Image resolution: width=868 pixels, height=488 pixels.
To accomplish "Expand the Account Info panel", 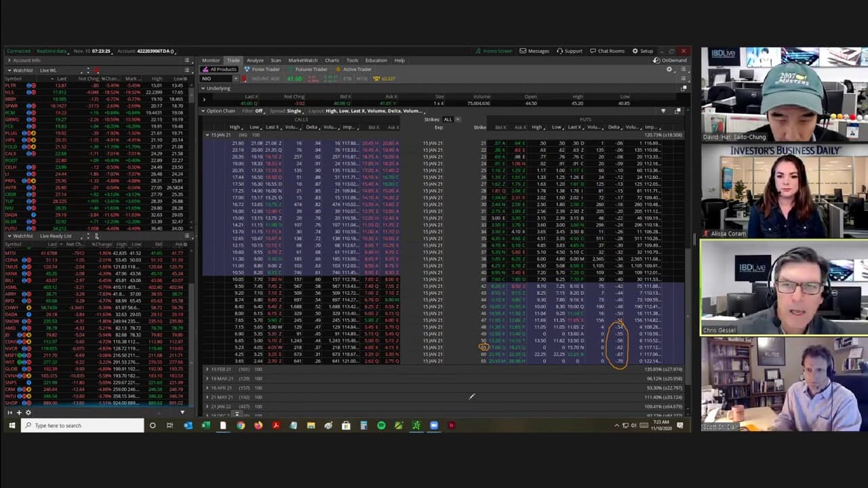I will pyautogui.click(x=9, y=60).
